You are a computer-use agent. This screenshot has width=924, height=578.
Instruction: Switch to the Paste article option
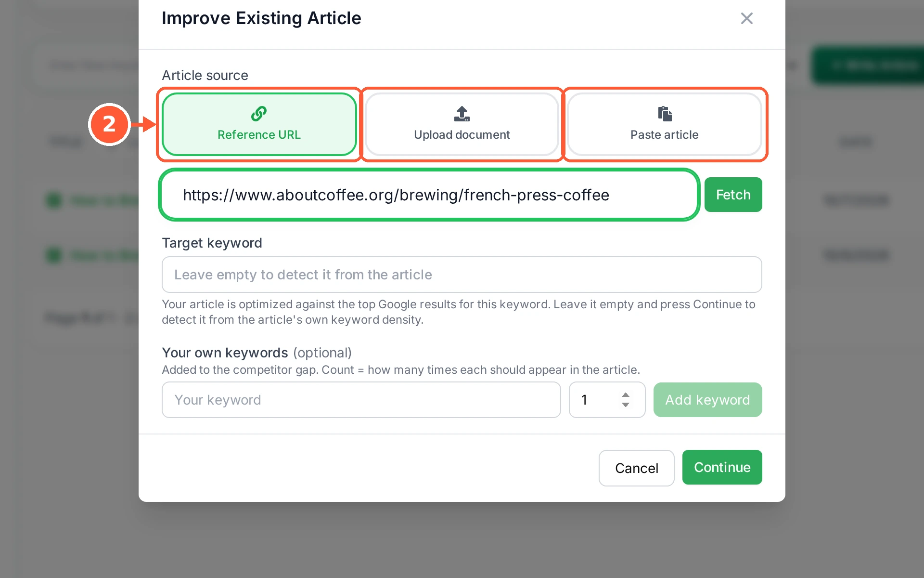pos(664,124)
